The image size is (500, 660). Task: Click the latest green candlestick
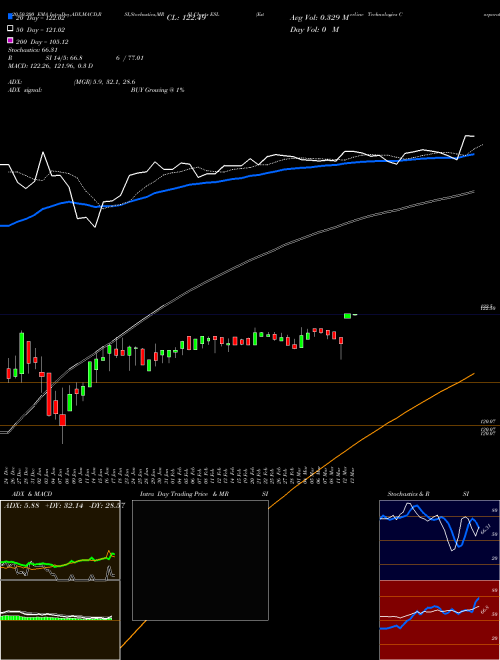pyautogui.click(x=347, y=316)
